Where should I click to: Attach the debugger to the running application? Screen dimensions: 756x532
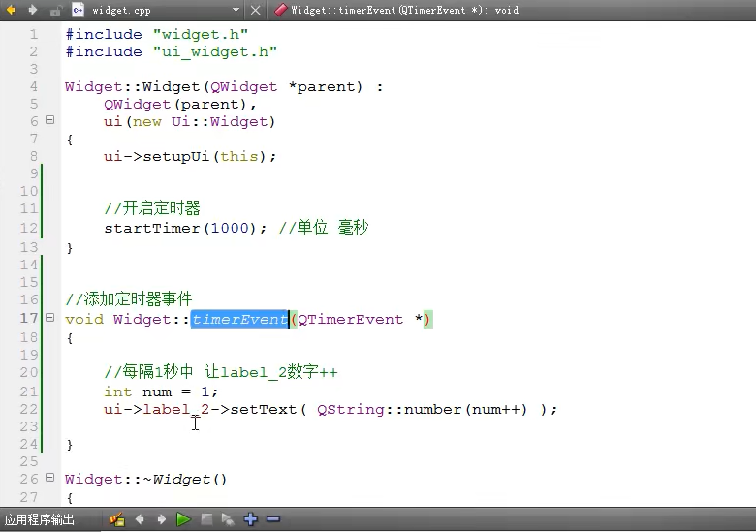[x=228, y=519]
